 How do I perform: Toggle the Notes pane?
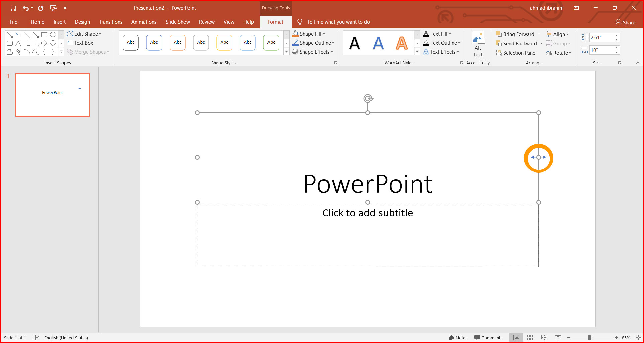click(458, 338)
